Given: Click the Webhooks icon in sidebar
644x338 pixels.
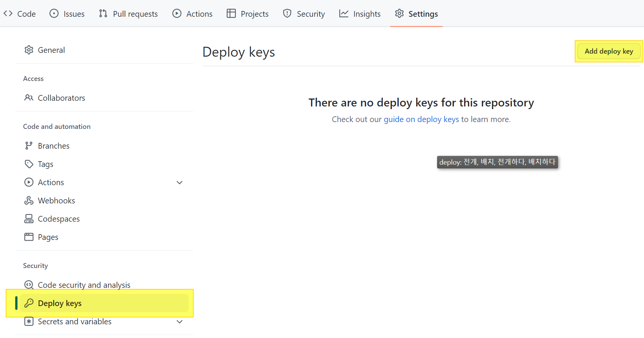Looking at the screenshot, I should [29, 201].
